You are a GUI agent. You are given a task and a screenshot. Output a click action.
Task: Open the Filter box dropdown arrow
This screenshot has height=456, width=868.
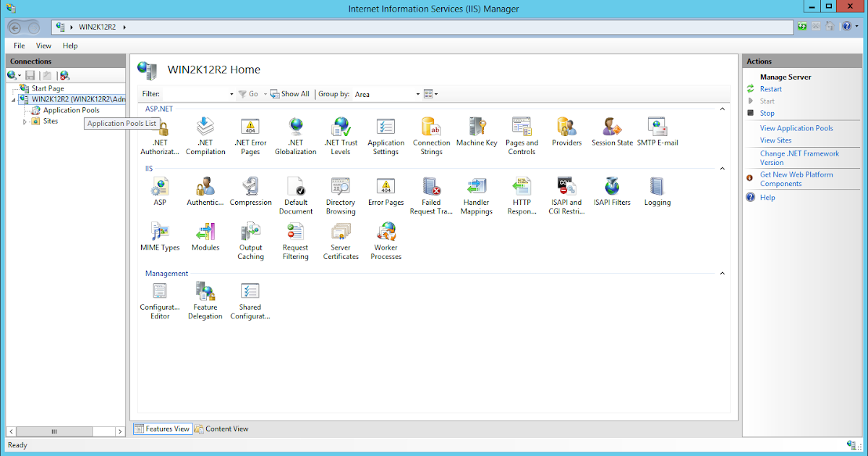(231, 94)
